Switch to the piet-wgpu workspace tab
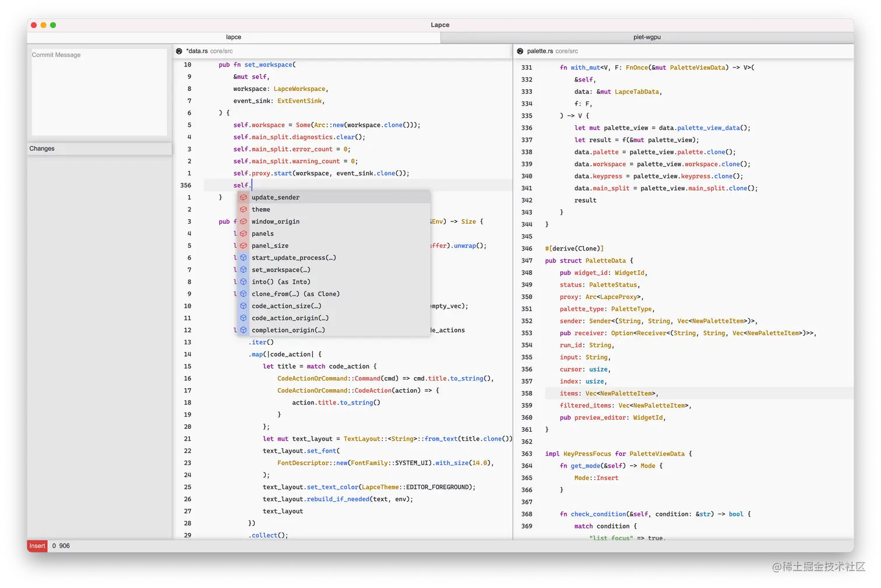The width and height of the screenshot is (881, 588). click(x=647, y=37)
